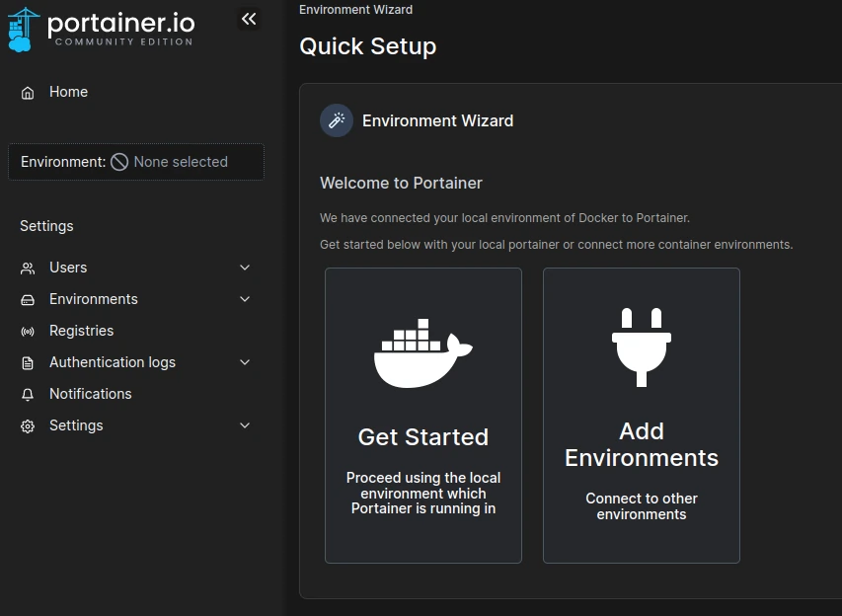
Task: Click the Environment: None selected box
Action: [x=136, y=162]
